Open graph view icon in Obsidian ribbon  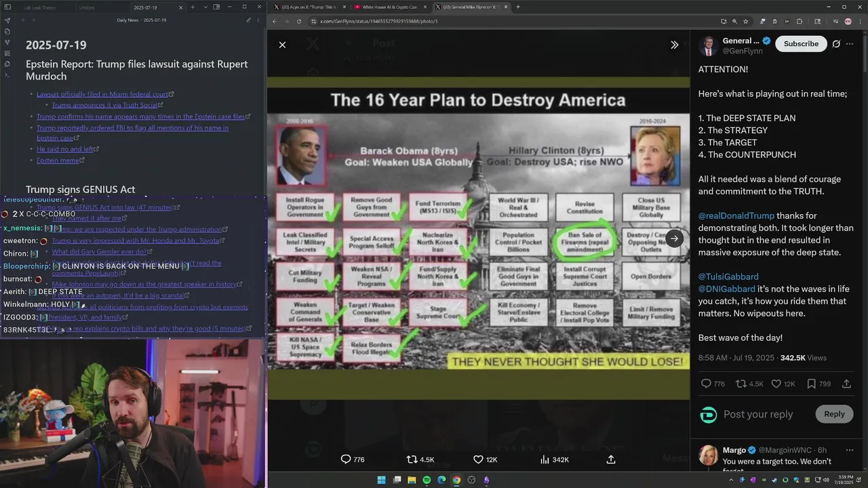(7, 42)
